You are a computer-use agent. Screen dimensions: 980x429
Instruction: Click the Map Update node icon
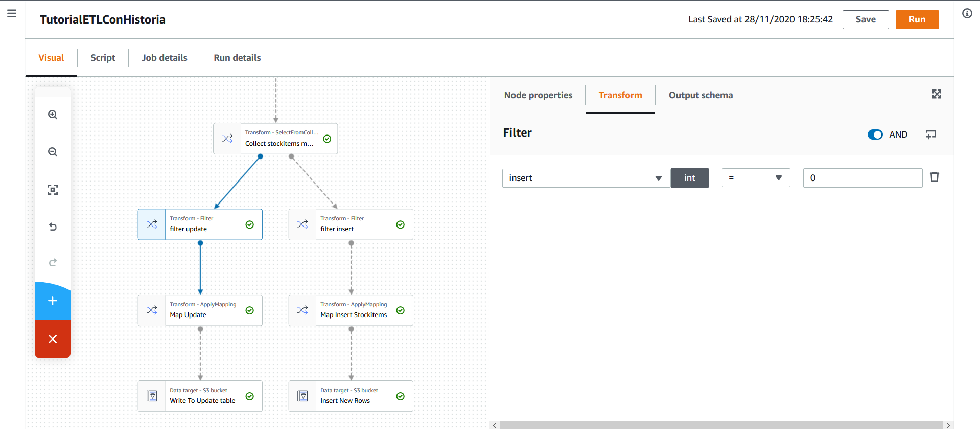point(152,310)
